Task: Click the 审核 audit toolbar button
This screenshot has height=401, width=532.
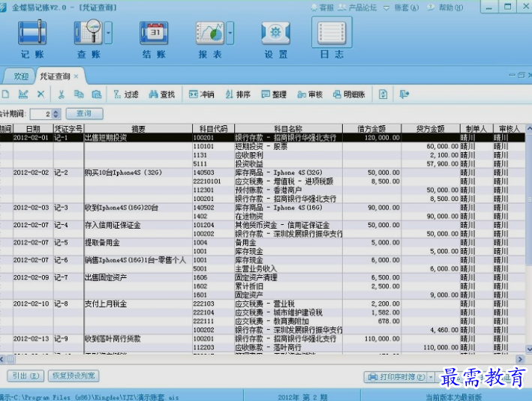Action: point(310,94)
